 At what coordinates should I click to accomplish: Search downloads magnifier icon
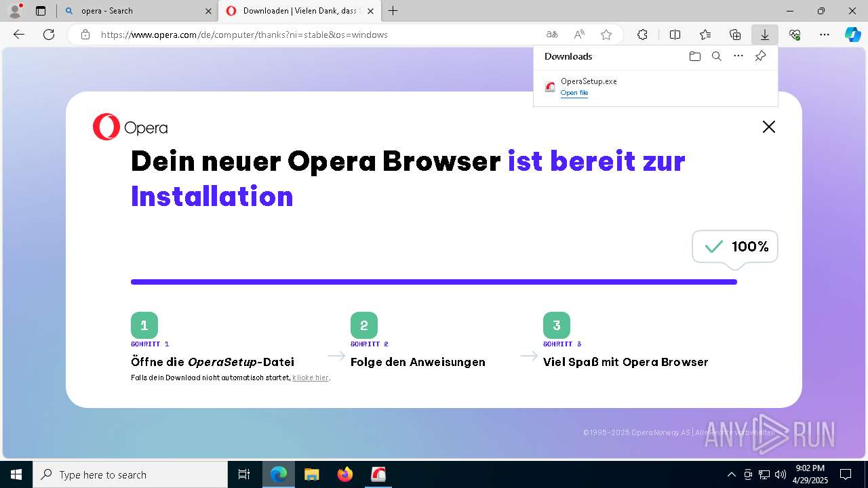coord(716,56)
